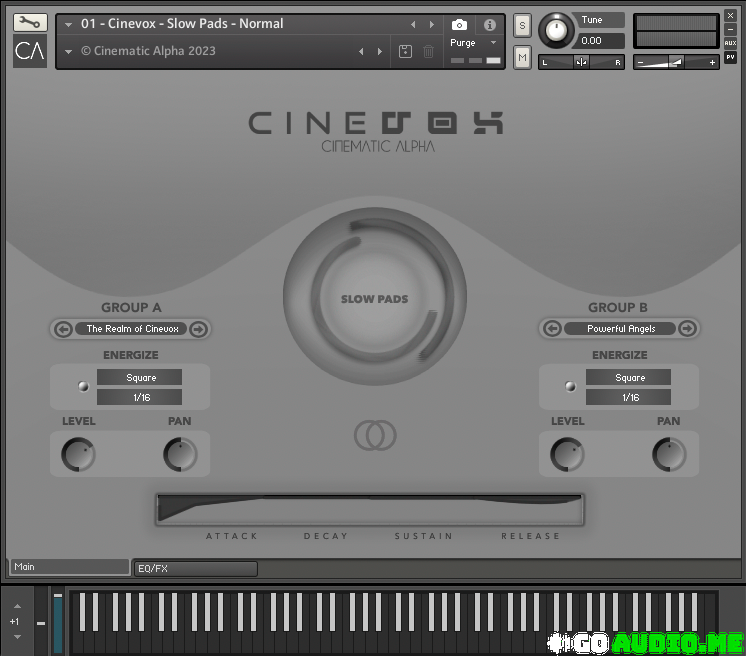Switch to the Main tab
Image resolution: width=746 pixels, height=656 pixels.
[68, 567]
